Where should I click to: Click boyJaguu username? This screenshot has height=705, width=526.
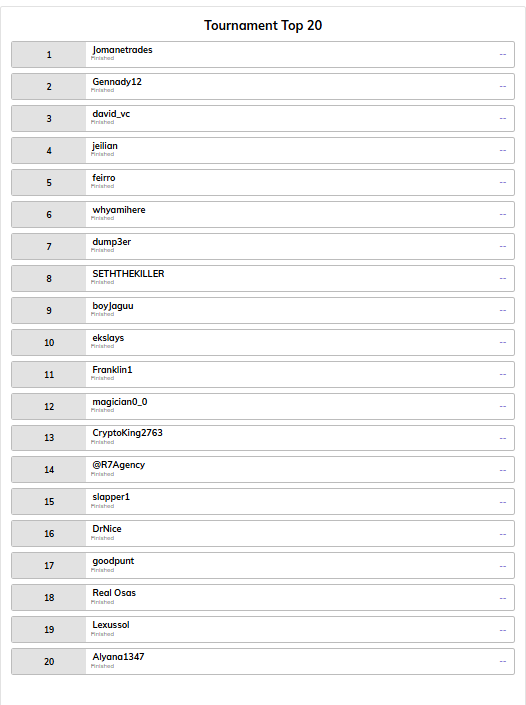113,306
